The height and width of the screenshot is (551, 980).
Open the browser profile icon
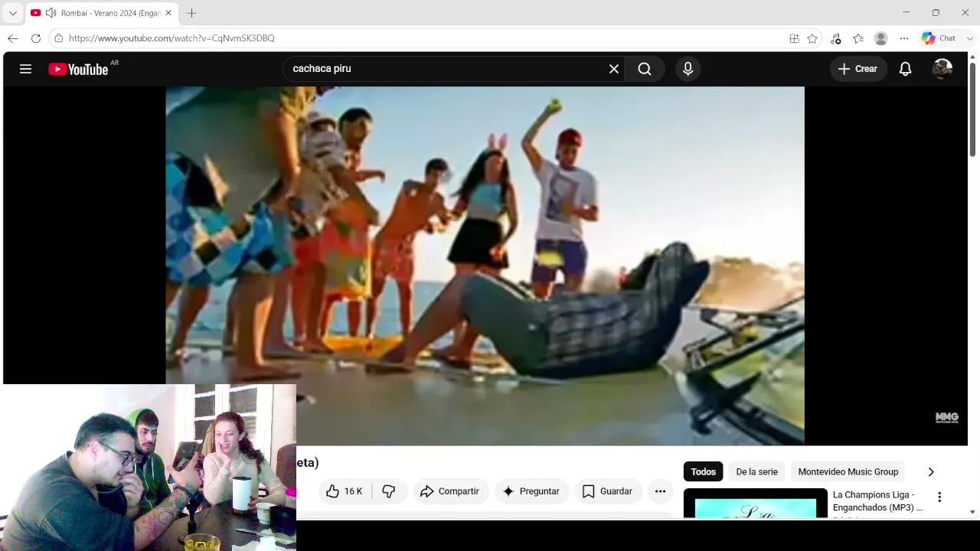tap(881, 38)
